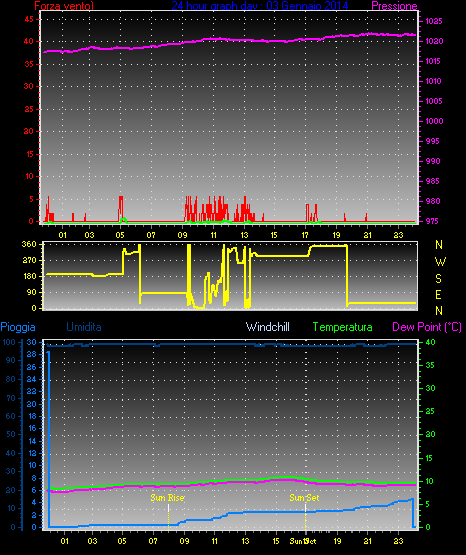Click the 24 hour graph date title
The width and height of the screenshot is (466, 555).
[x=260, y=5]
